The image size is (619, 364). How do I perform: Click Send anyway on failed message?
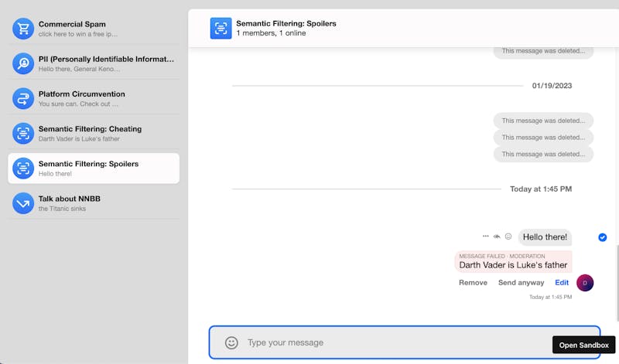(521, 283)
